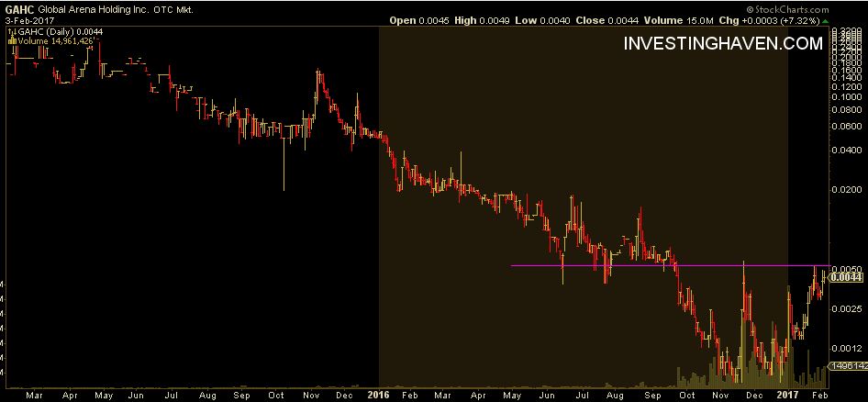Select the 2016 year label on time axis
Viewport: 868px width, 402px height.
[x=376, y=394]
